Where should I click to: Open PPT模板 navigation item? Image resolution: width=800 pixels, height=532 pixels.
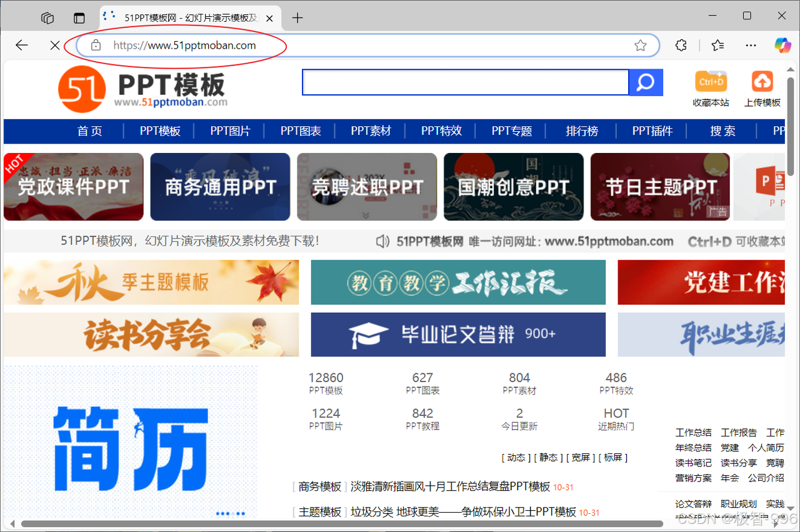pos(160,131)
